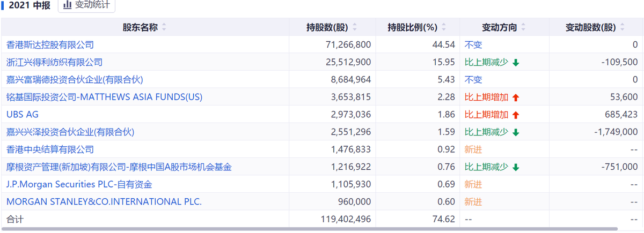Click red up arrow in UBS AG row
This screenshot has height=233, width=644.
tap(516, 115)
